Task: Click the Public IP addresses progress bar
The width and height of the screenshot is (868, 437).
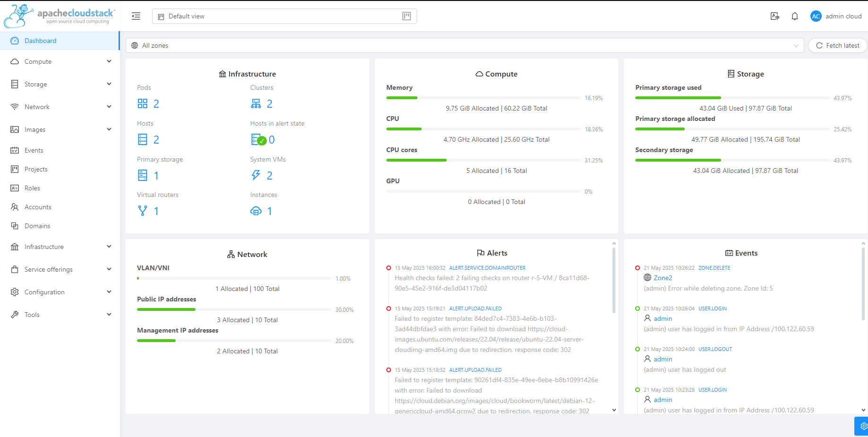Action: tap(234, 309)
